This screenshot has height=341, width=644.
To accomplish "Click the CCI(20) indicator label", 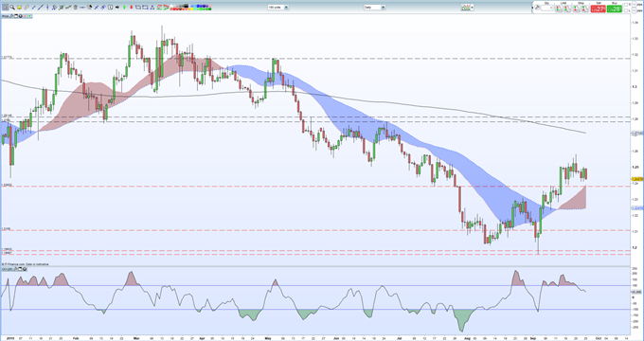I will (7, 269).
